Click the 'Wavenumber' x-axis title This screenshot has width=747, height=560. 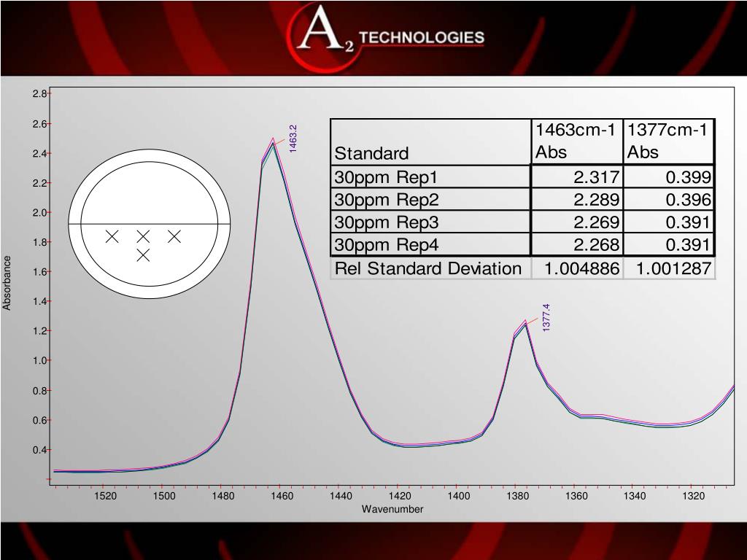coord(392,509)
